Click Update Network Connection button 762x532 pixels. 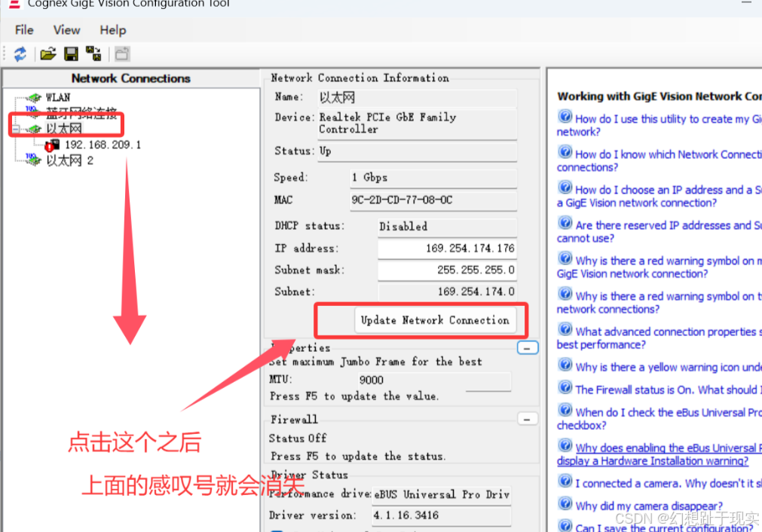click(435, 320)
